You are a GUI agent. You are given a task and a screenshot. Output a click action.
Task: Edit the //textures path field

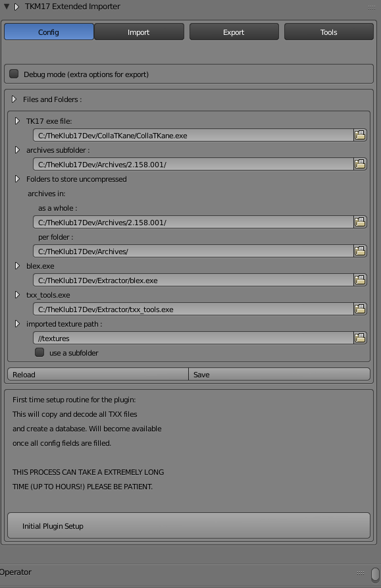(193, 338)
